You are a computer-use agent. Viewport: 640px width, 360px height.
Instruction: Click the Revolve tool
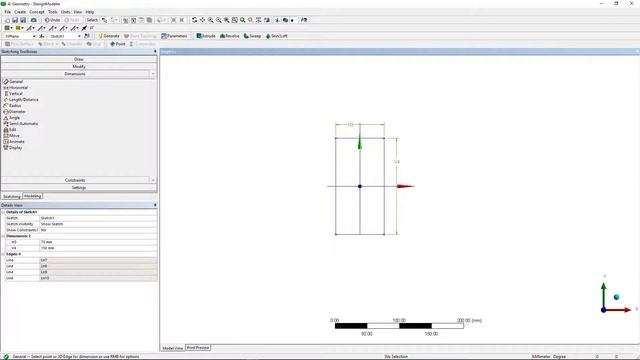coord(230,36)
